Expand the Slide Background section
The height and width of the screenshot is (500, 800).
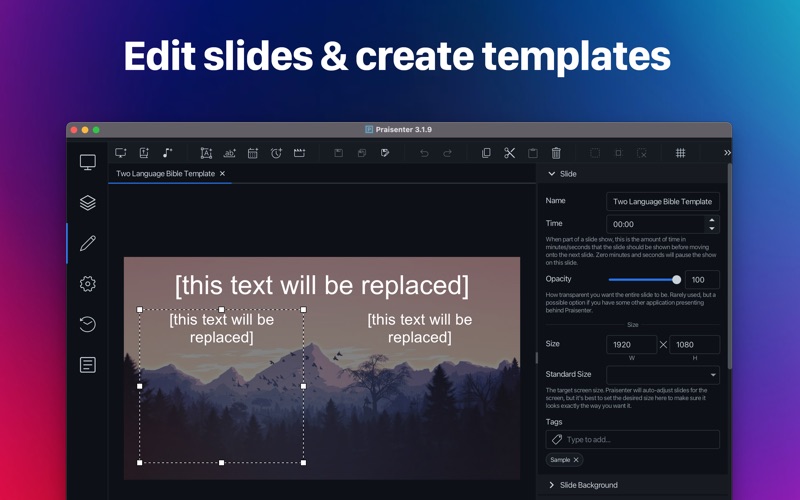pyautogui.click(x=552, y=485)
